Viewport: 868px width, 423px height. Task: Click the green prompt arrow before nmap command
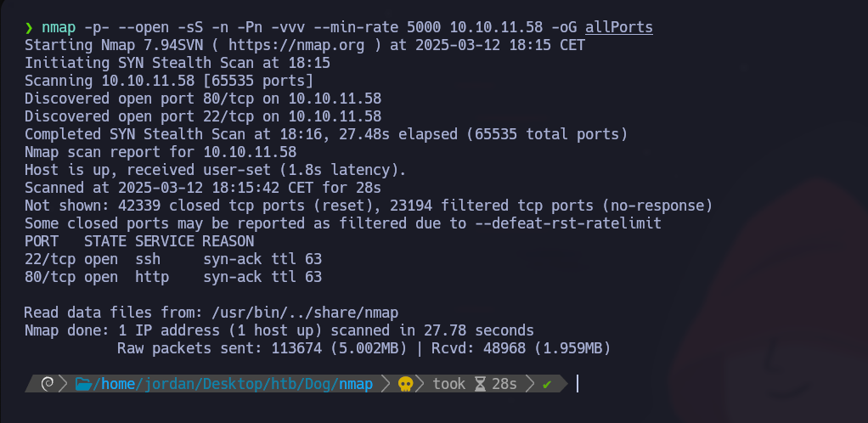29,28
